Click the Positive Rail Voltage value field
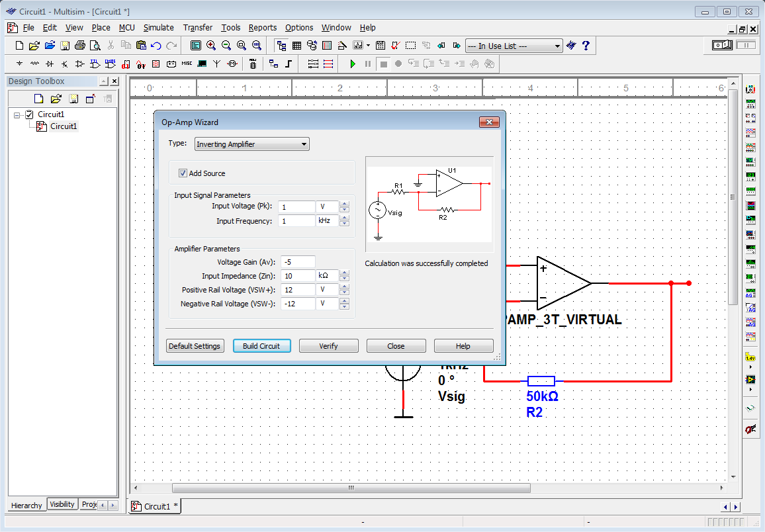This screenshot has width=765, height=532. click(298, 290)
